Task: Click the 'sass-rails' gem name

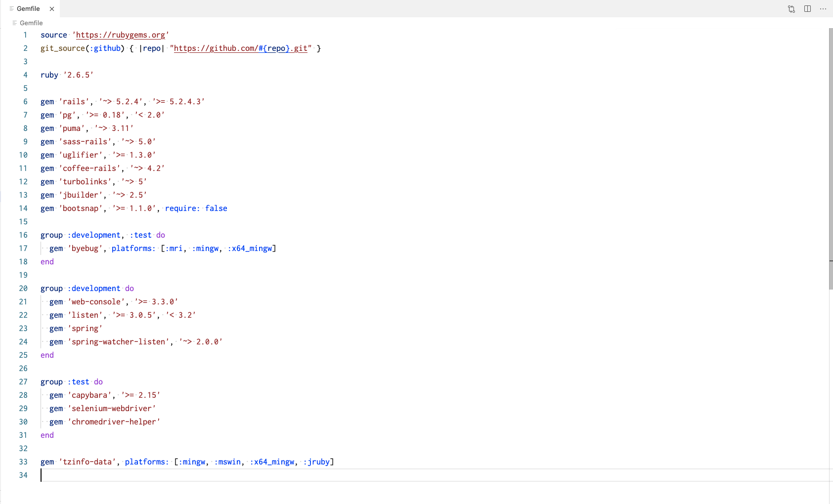Action: 86,142
